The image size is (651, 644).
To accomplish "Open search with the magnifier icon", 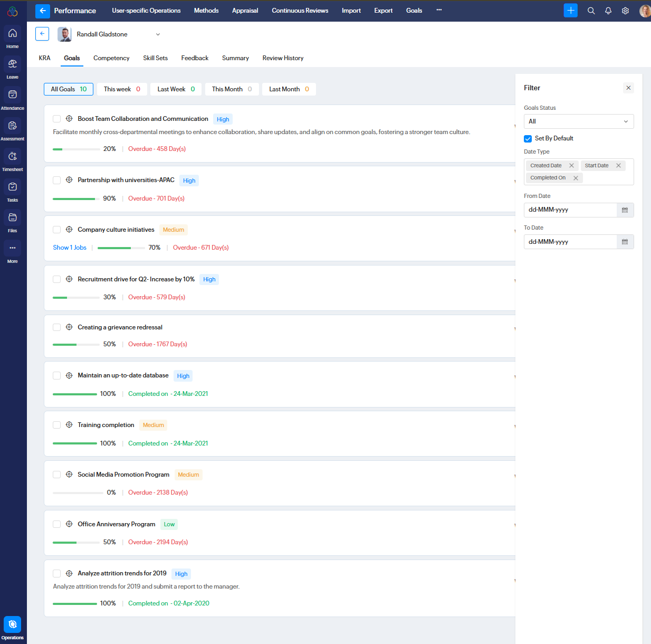I will pyautogui.click(x=591, y=11).
